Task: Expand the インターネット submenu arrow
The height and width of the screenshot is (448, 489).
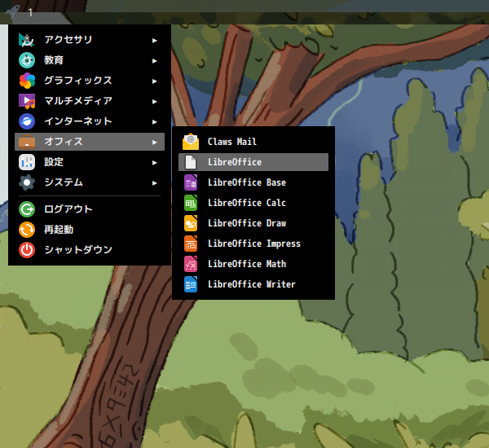Action: click(x=154, y=122)
